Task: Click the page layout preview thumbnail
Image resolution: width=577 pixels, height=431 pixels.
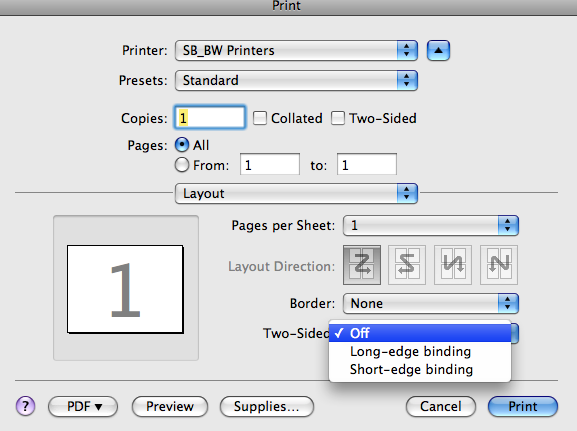Action: (125, 289)
